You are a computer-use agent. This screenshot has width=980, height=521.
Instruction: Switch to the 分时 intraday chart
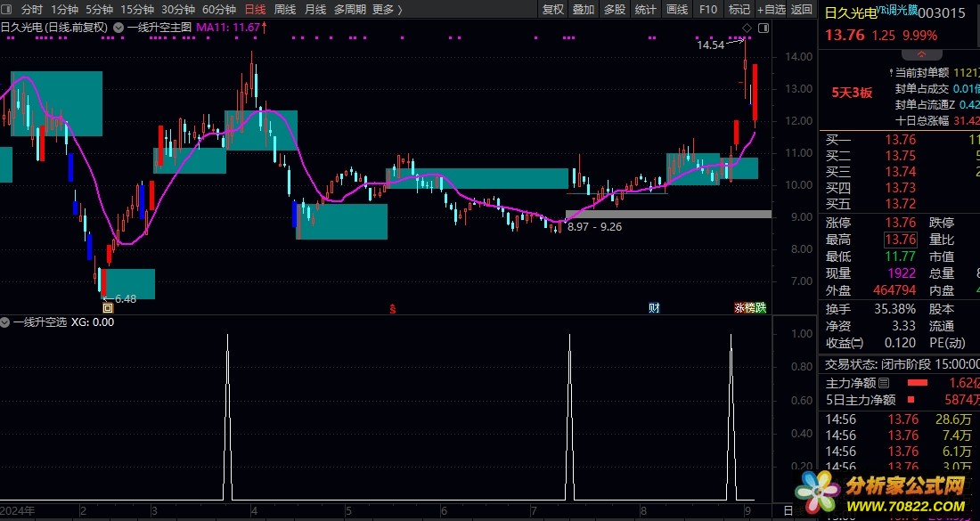(x=32, y=10)
